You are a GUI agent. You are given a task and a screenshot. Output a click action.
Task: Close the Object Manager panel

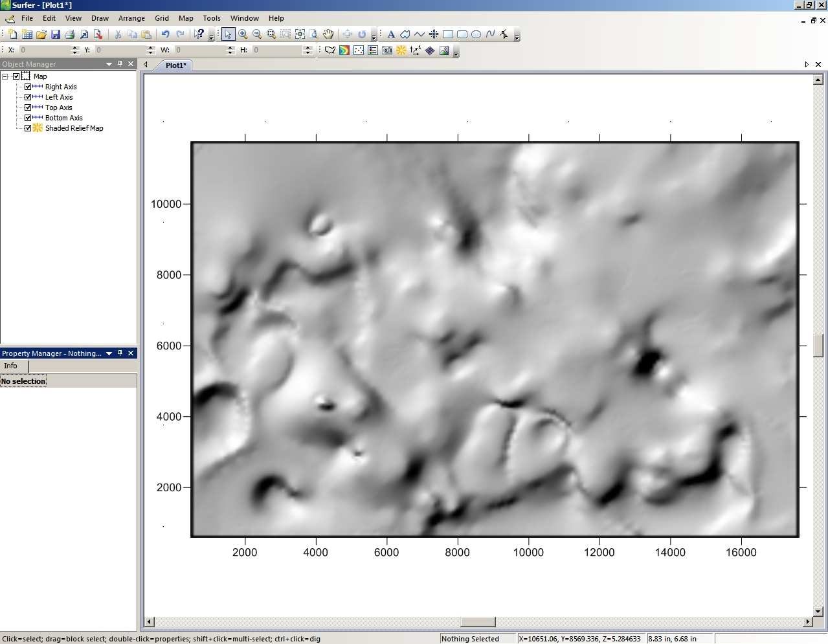[x=131, y=64]
